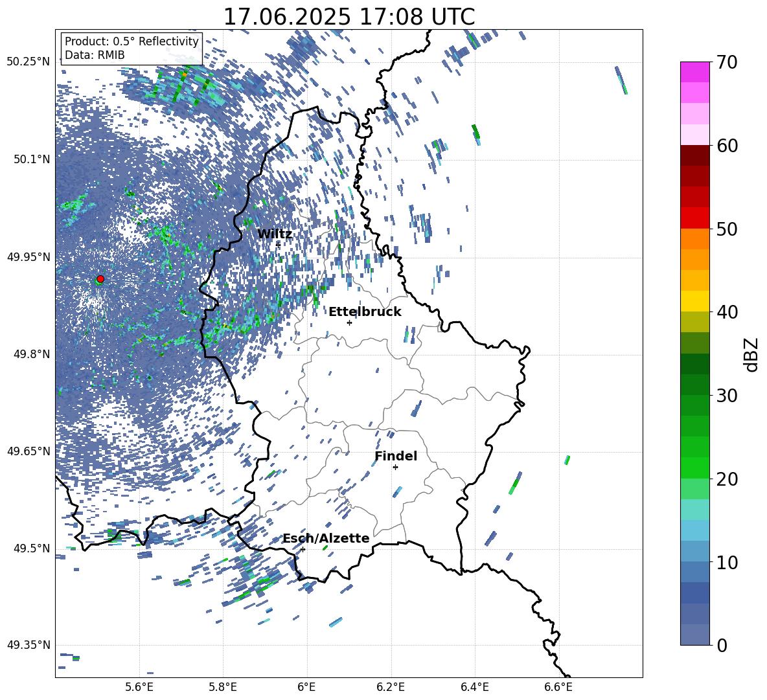Click the magenta top colorbar segment
The height and width of the screenshot is (700, 767).
pyautogui.click(x=695, y=72)
